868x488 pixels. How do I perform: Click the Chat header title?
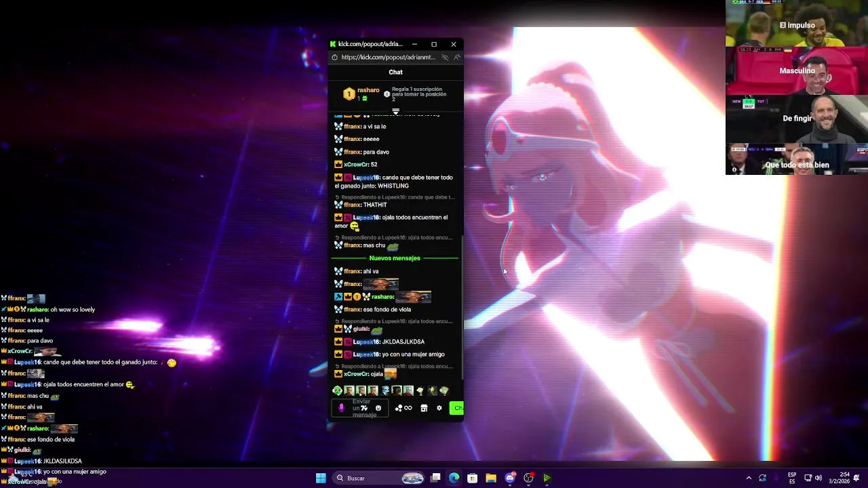pos(395,72)
